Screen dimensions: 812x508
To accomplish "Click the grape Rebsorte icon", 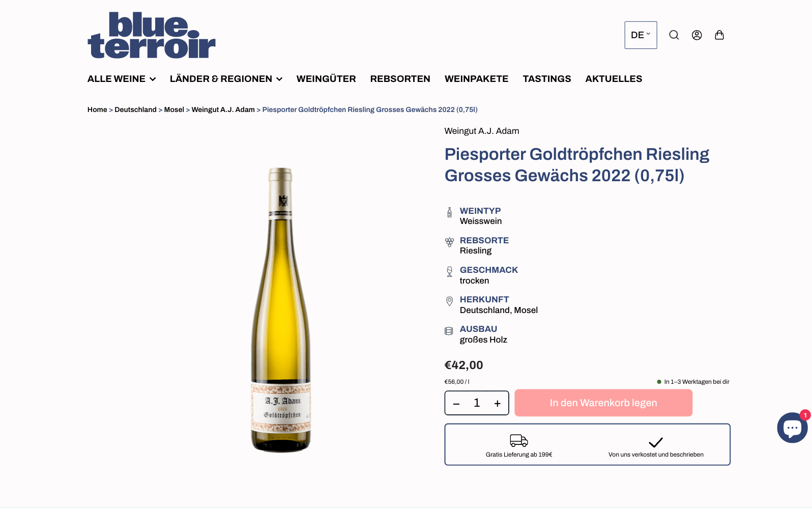I will coord(449,242).
